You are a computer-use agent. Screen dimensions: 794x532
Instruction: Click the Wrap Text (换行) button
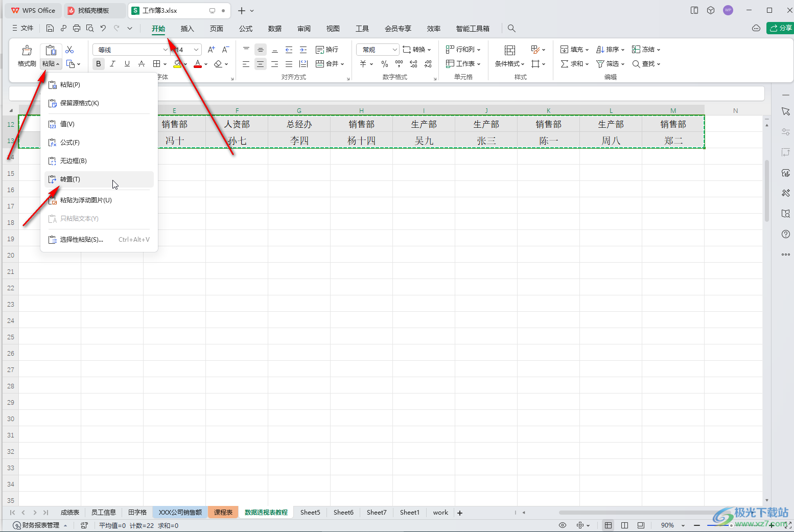(327, 50)
